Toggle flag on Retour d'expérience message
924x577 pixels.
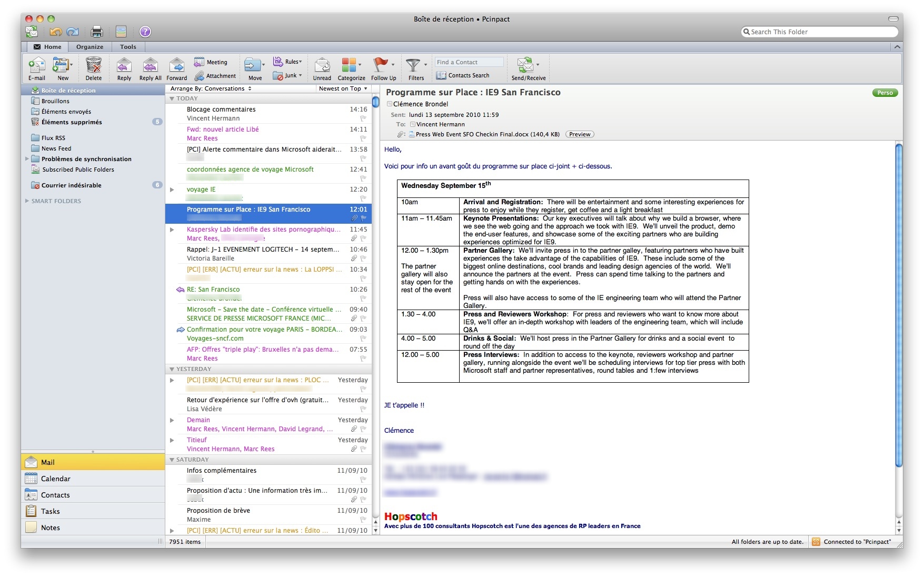point(363,409)
